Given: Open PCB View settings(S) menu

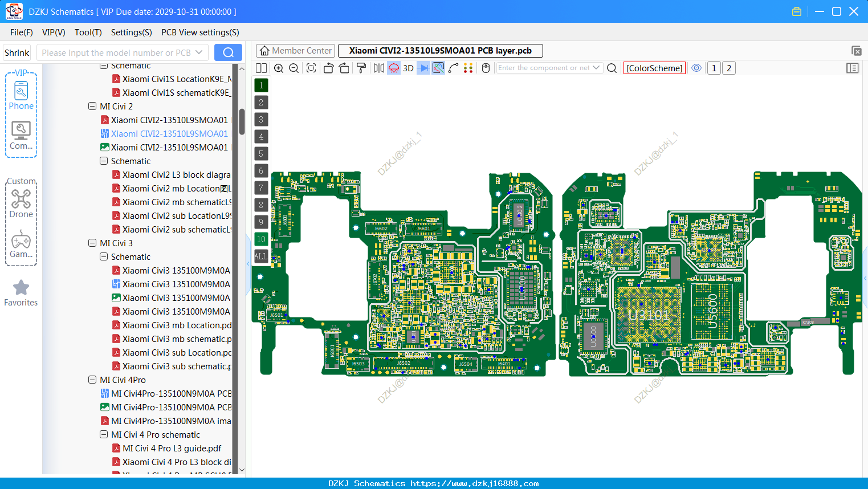Looking at the screenshot, I should (201, 32).
